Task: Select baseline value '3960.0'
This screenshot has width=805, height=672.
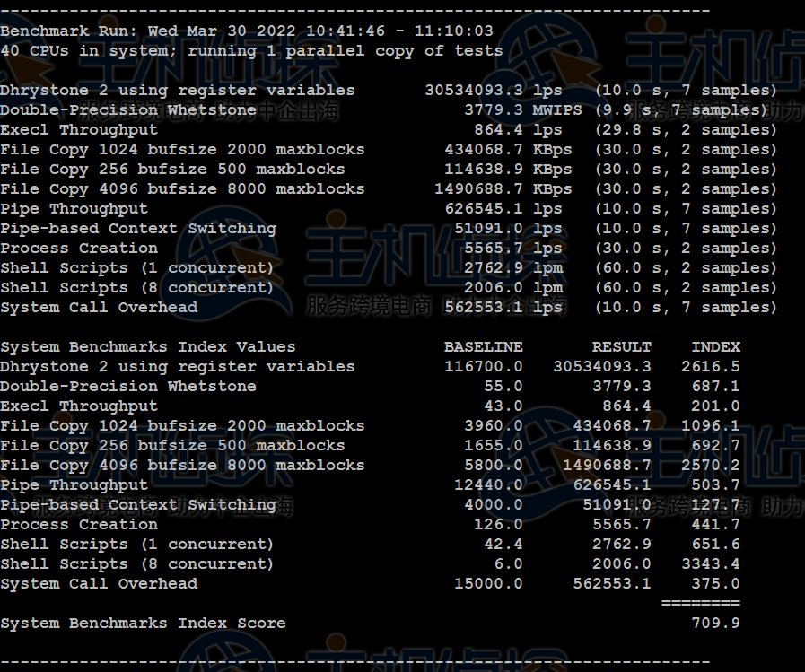Action: [494, 426]
